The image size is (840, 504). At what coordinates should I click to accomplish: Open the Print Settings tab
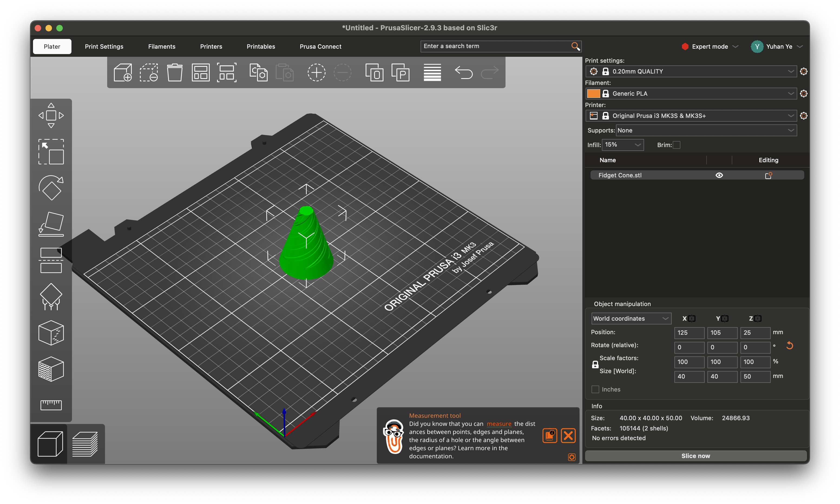[104, 47]
